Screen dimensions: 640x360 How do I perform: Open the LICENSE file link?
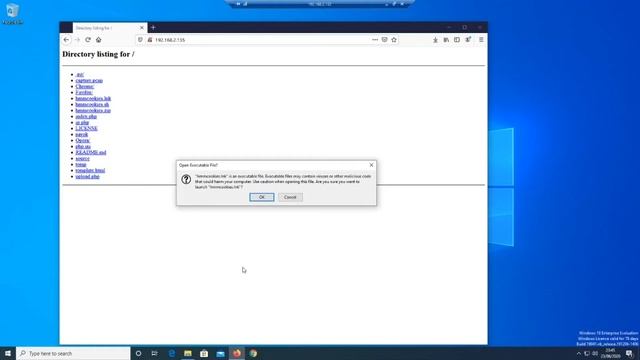(x=87, y=128)
